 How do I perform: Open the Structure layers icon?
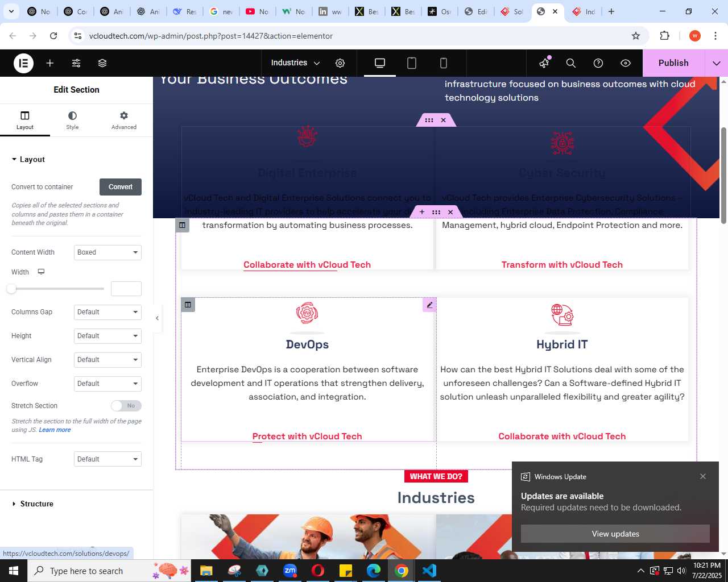pyautogui.click(x=102, y=63)
